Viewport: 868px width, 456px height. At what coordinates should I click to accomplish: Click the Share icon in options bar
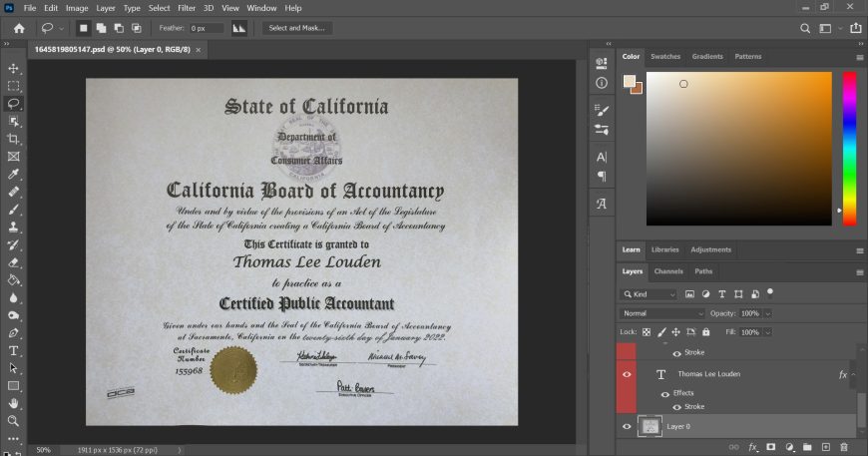[x=856, y=28]
